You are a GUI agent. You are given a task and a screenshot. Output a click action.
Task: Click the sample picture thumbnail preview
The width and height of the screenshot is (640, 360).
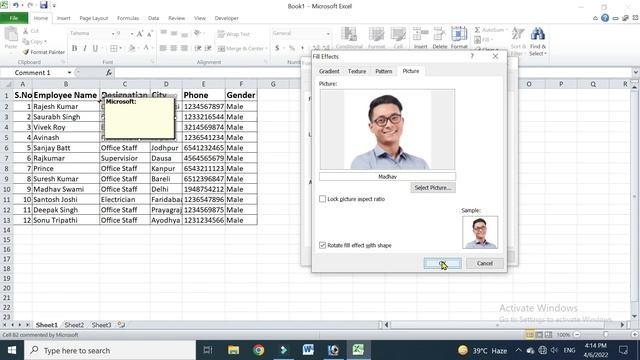(480, 232)
